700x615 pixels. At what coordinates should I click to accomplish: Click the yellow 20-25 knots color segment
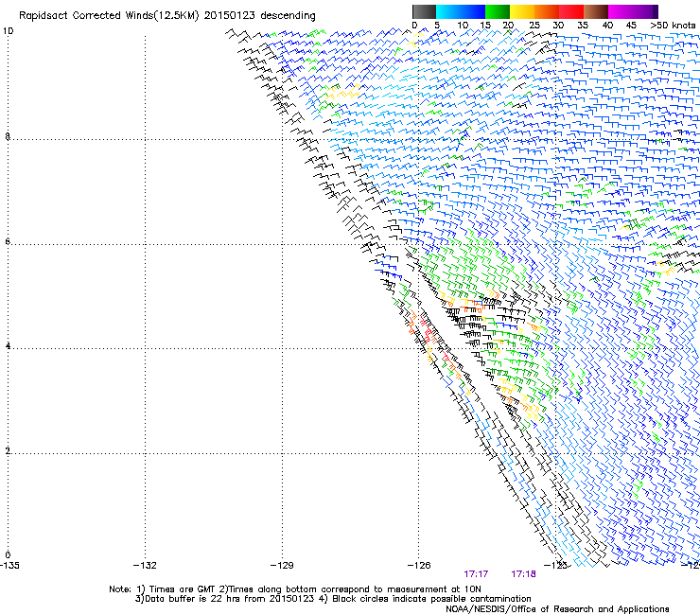tap(522, 11)
